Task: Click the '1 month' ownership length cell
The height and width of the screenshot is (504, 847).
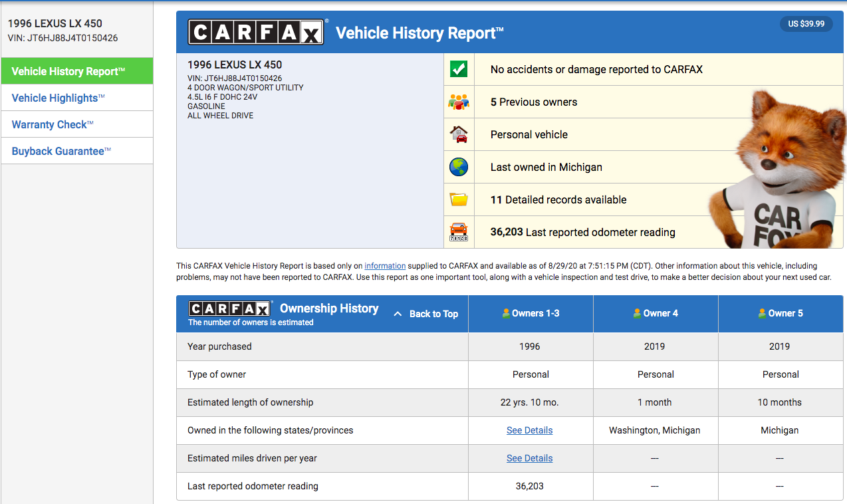Action: pos(655,402)
